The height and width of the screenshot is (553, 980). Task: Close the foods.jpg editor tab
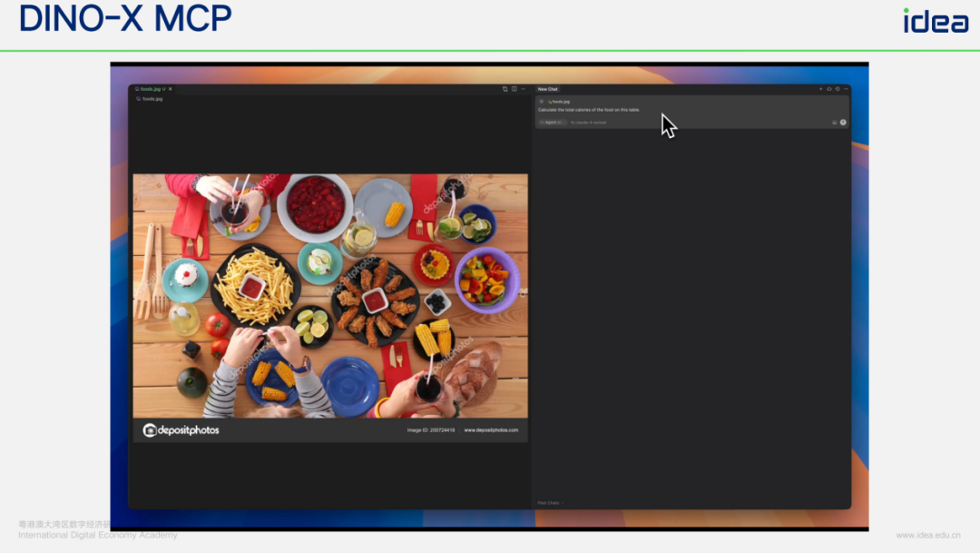coord(170,89)
